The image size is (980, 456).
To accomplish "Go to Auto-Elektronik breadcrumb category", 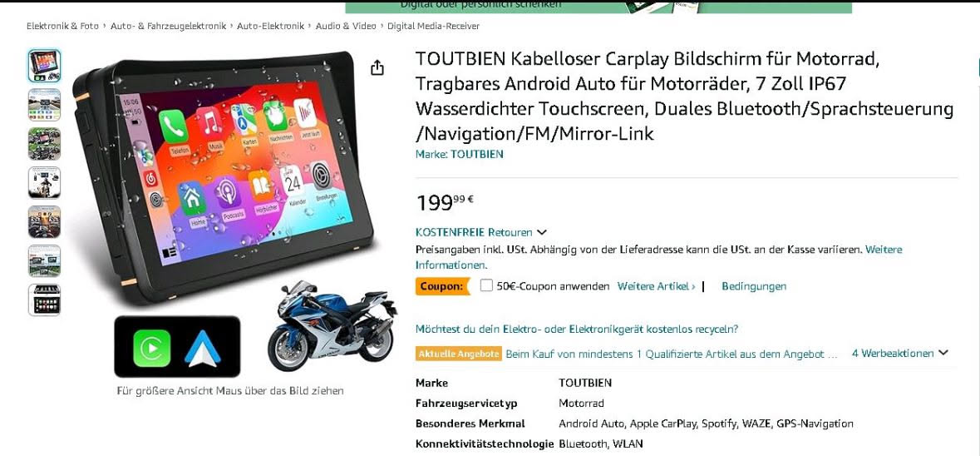I will tap(271, 27).
